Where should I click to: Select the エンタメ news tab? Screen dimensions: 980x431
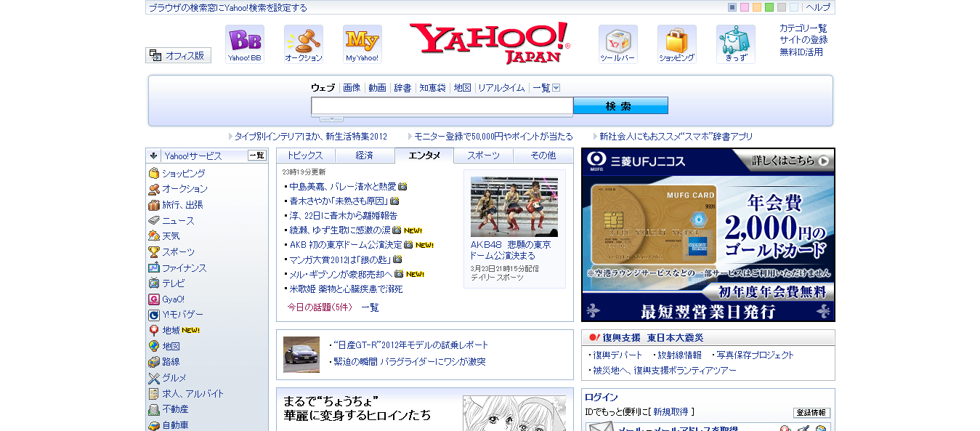(x=424, y=156)
